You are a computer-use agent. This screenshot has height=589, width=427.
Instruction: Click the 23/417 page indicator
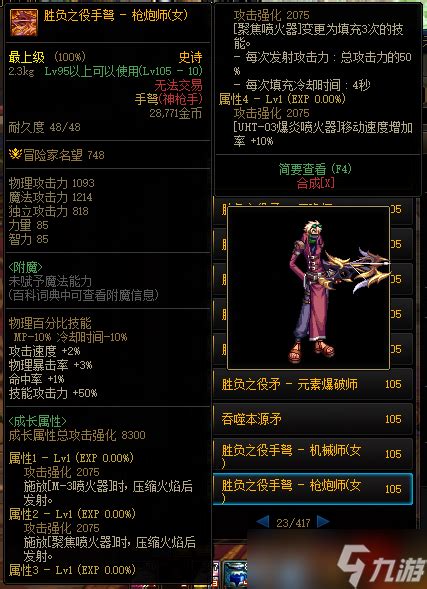point(293,522)
